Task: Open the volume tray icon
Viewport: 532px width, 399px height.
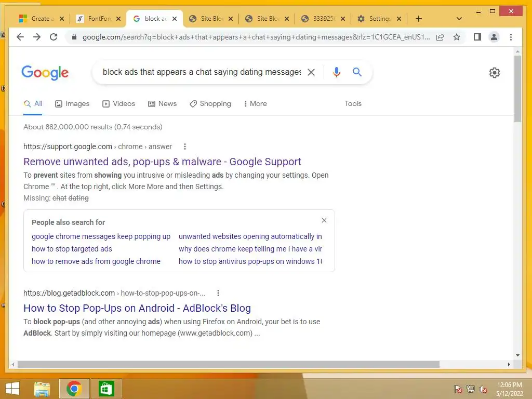Action: coord(483,389)
